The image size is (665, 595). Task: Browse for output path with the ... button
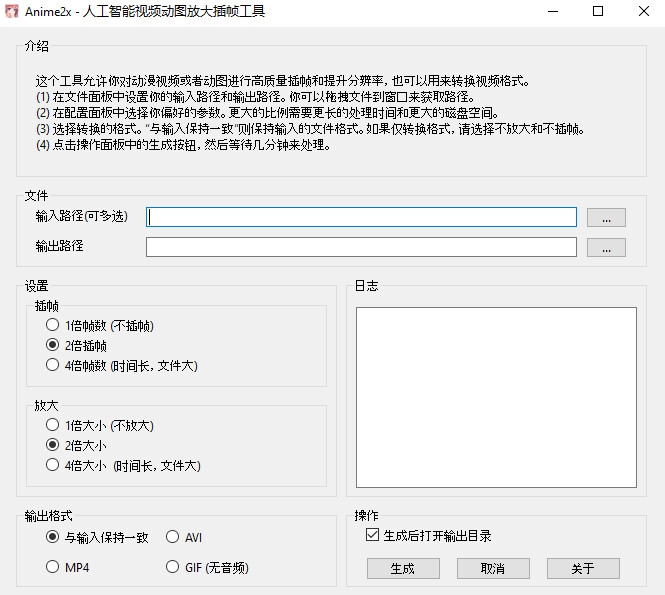tap(606, 247)
